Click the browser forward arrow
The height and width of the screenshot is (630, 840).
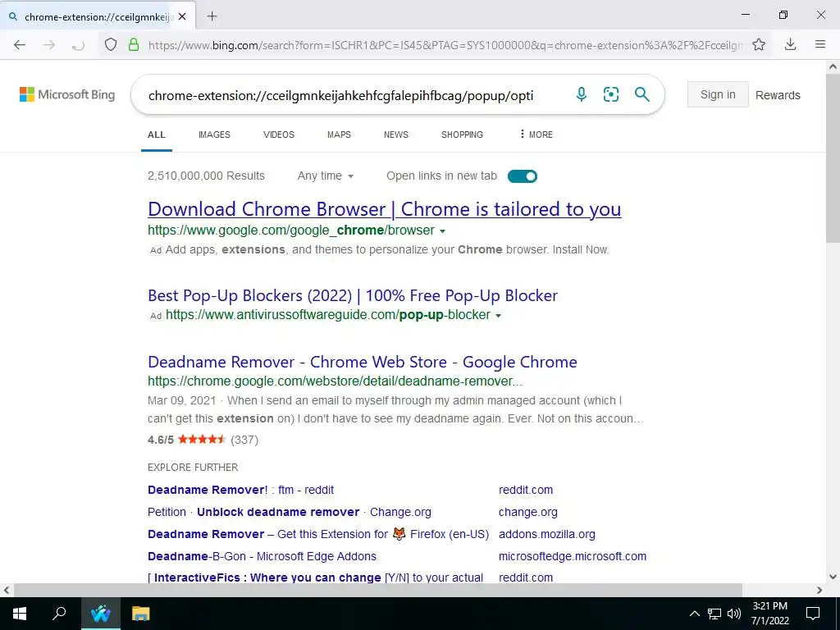[x=49, y=45]
